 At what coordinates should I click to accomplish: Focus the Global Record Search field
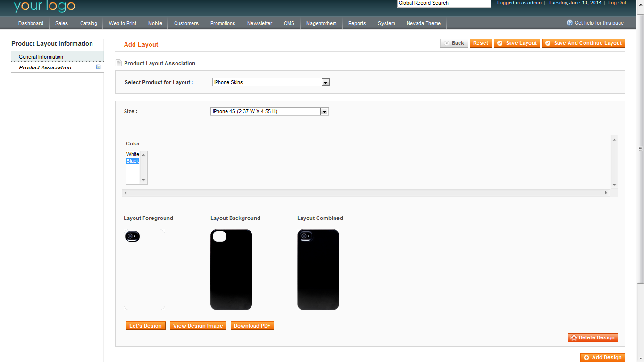pyautogui.click(x=444, y=3)
